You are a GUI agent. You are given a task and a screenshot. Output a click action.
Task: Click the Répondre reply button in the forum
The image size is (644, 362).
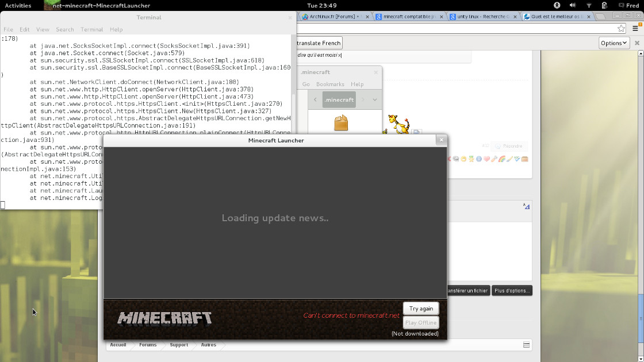click(509, 146)
